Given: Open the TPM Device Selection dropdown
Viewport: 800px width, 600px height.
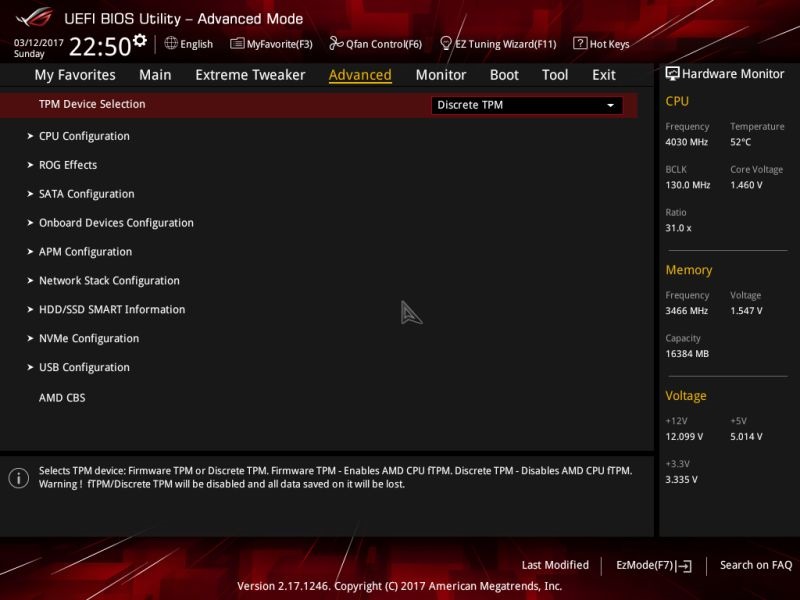Looking at the screenshot, I should (527, 105).
